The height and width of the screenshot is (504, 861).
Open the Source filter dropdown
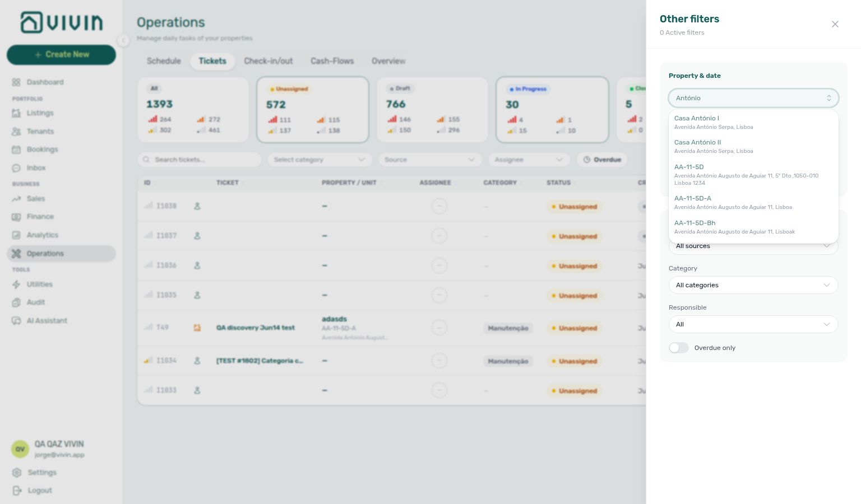point(430,160)
